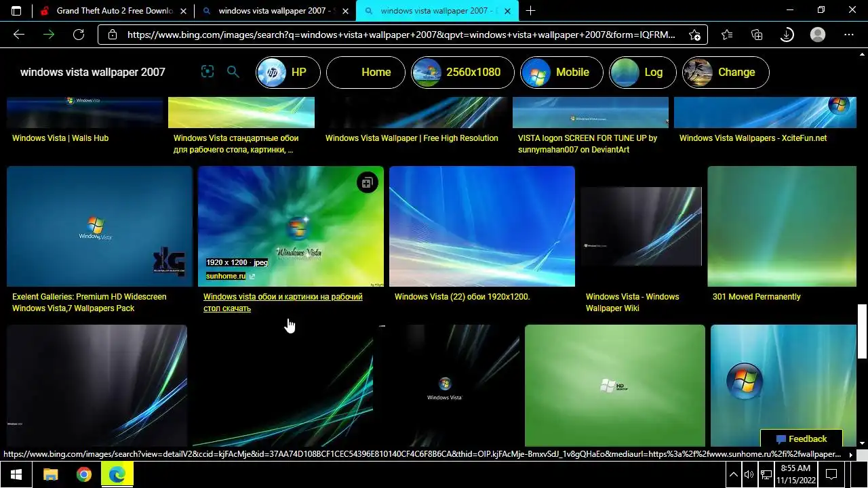The image size is (868, 488).
Task: Open a new browser tab
Action: pyautogui.click(x=530, y=11)
